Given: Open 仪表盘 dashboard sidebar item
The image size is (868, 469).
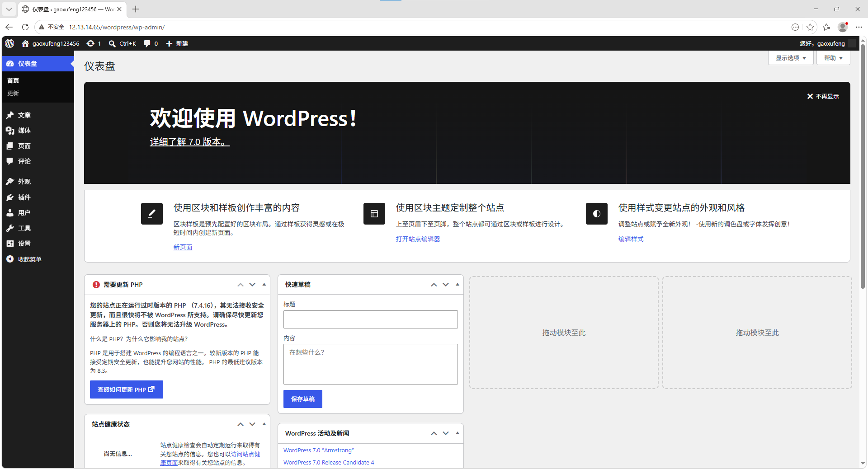Looking at the screenshot, I should [x=38, y=64].
